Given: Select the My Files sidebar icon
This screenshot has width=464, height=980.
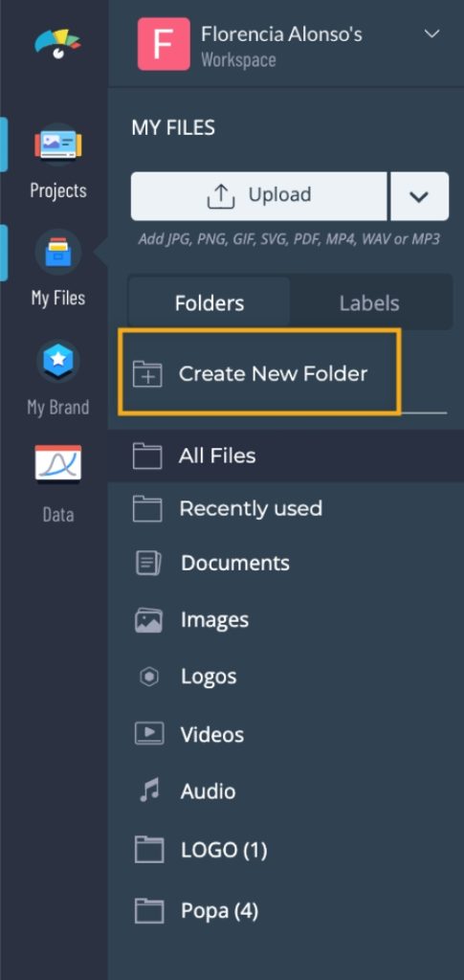Looking at the screenshot, I should click(58, 252).
